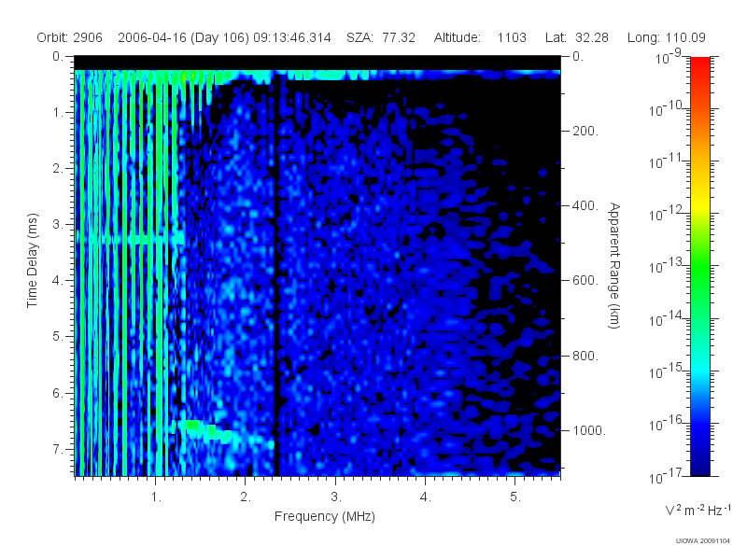Screen dimensions: 747x560
Task: Click the 10⁻¹² colorbar tick label
Action: [x=666, y=215]
